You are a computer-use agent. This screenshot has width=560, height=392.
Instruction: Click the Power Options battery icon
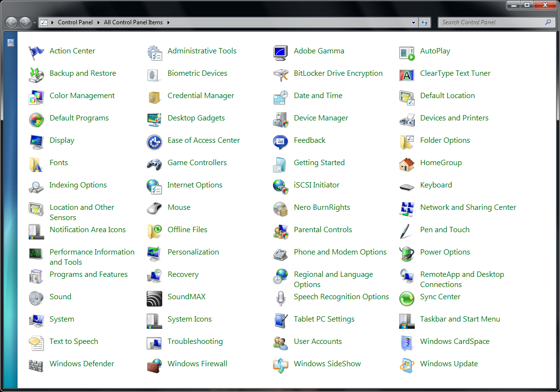[x=407, y=254]
